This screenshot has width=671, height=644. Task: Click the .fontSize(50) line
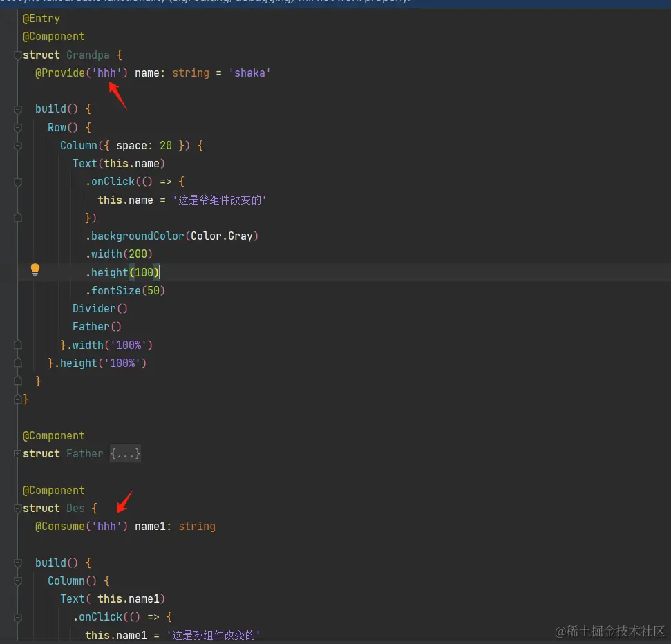point(125,290)
